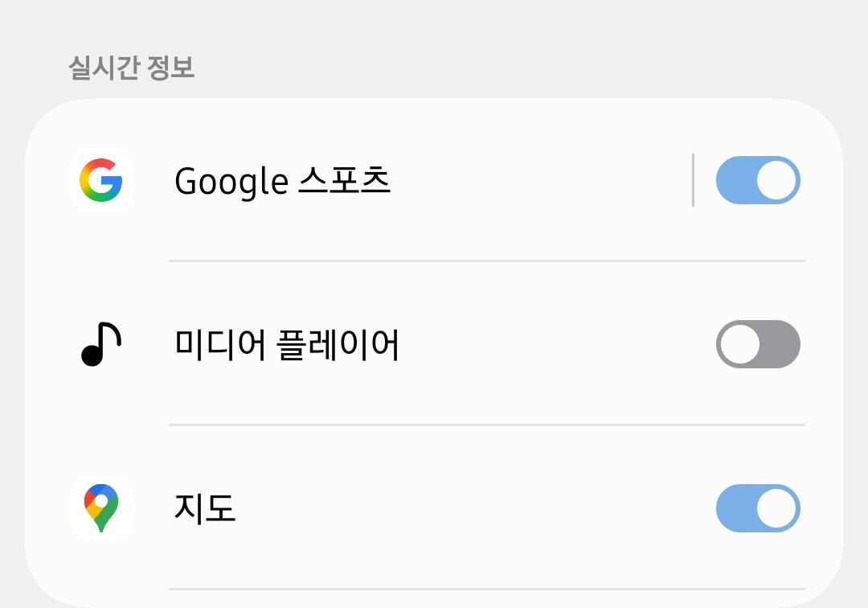Enable the 미디어 플레이어 switch
The image size is (868, 608).
pos(757,344)
